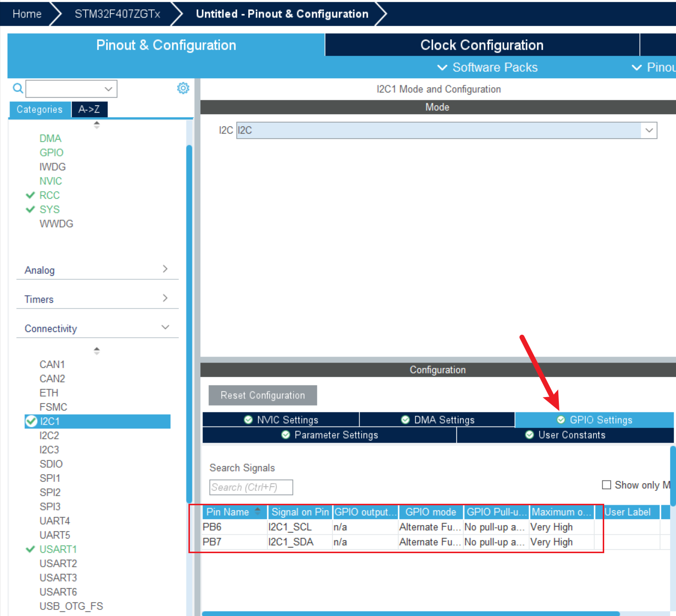The height and width of the screenshot is (616, 676).
Task: Click the PB7 pin name cell
Action: 234,542
